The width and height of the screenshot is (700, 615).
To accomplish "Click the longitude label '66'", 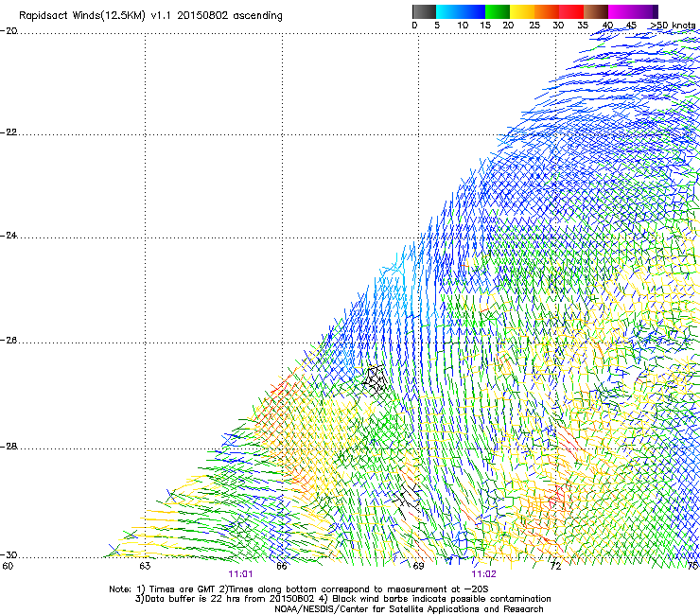I will point(282,567).
